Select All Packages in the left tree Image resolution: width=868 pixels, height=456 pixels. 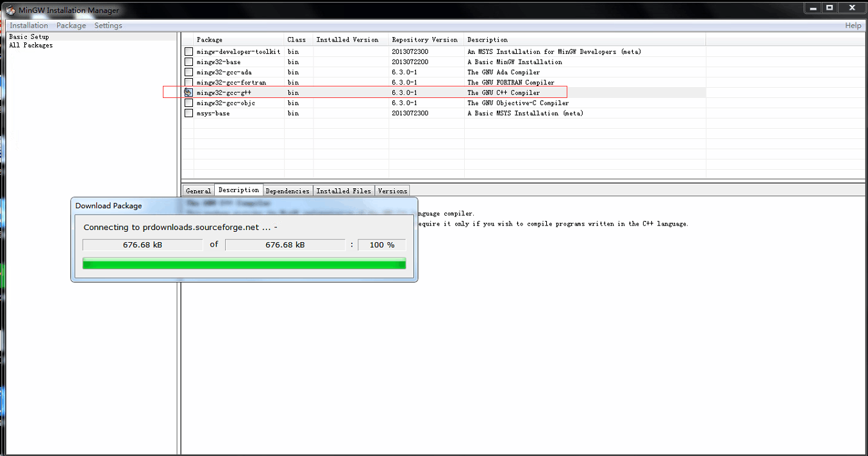coord(31,45)
